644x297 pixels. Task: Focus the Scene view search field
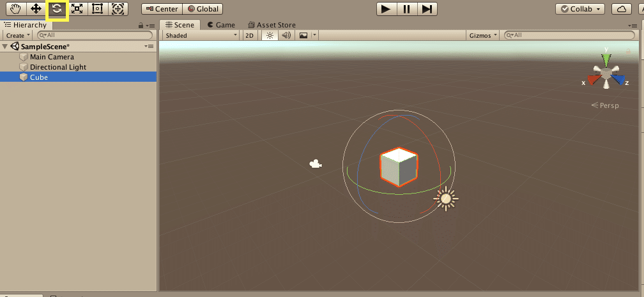pos(569,35)
